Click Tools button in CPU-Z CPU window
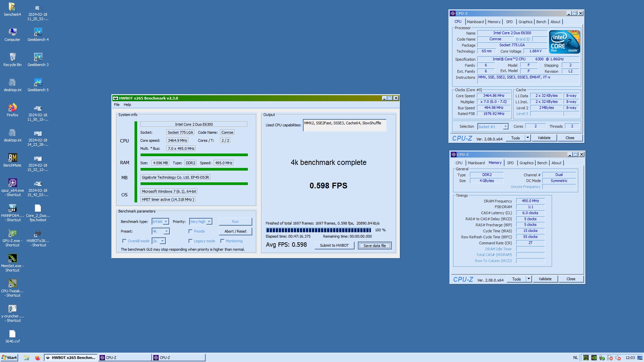 tap(516, 138)
